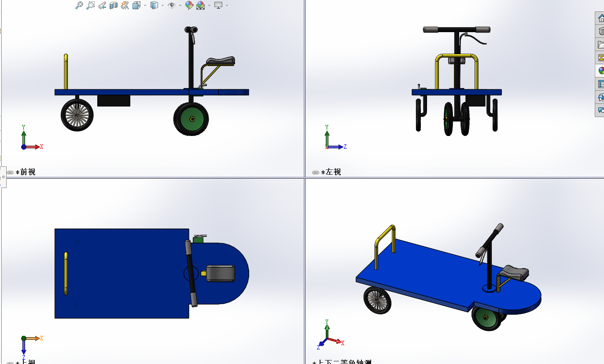The height and width of the screenshot is (364, 604).
Task: Open the 3DEXPERIENCE refresh globe tab
Action: pos(600,97)
